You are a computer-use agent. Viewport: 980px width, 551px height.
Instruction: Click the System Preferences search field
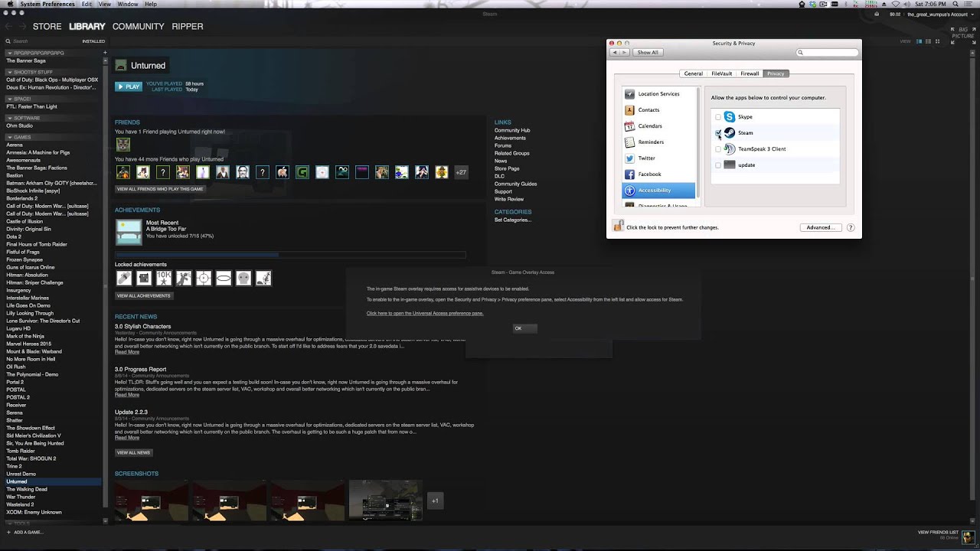[828, 53]
